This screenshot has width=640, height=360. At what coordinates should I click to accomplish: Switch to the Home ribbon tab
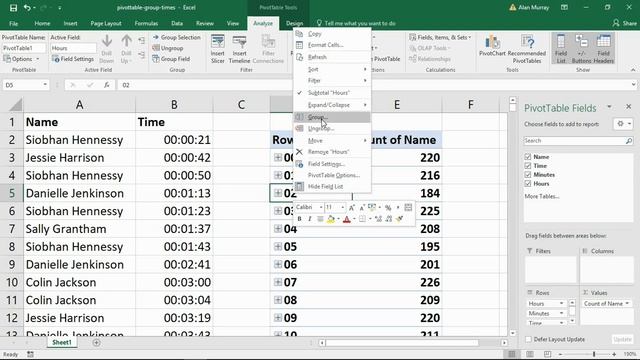point(42,23)
